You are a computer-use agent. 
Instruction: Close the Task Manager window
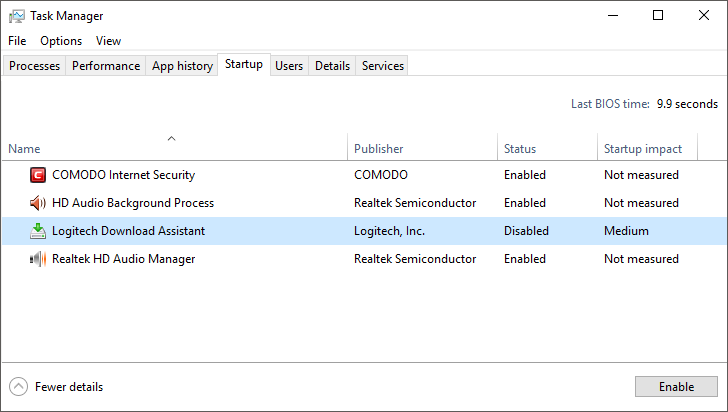(703, 15)
